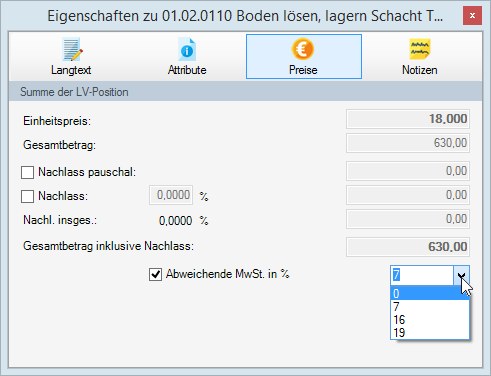The width and height of the screenshot is (491, 376).
Task: Select the Notizen tab label
Action: pos(420,70)
